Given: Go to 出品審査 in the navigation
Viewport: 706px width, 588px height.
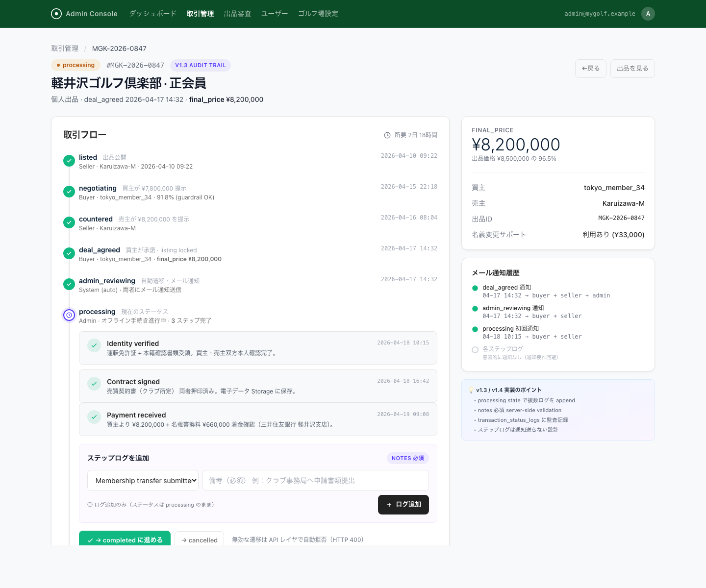Looking at the screenshot, I should [237, 14].
